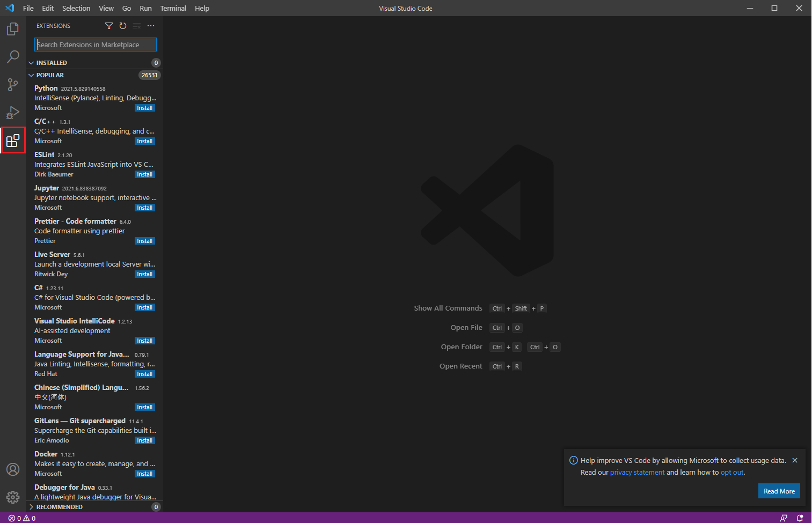The width and height of the screenshot is (812, 523).
Task: Click the filter extensions icon
Action: coord(109,26)
